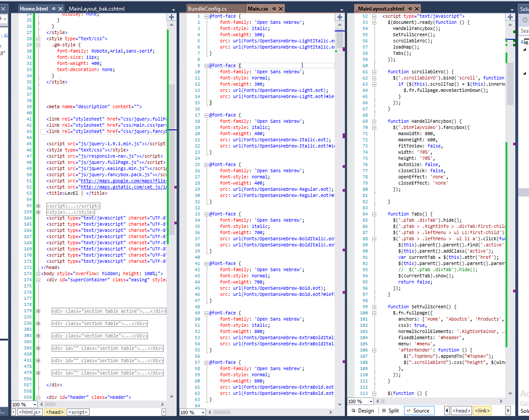Collapse the style block at line 28
The width and height of the screenshot is (529, 420).
point(38,39)
